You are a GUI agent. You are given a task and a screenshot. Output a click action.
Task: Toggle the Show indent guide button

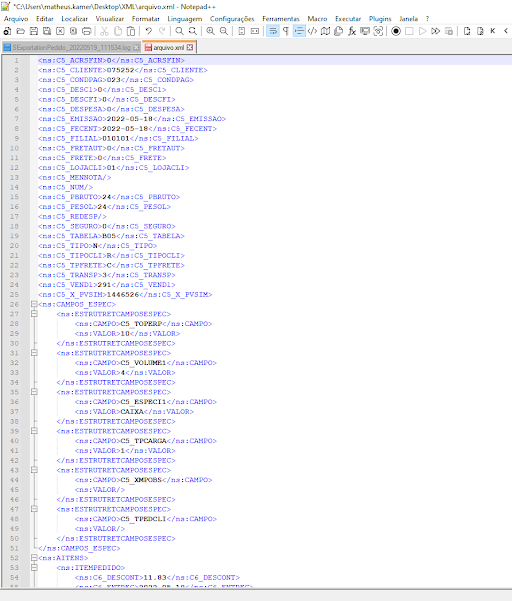(x=299, y=31)
